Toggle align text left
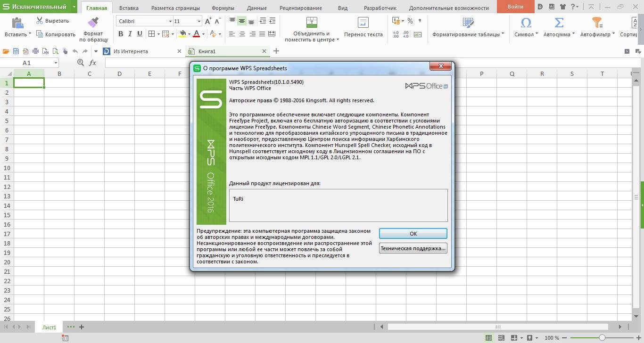The image size is (644, 343). tap(232, 34)
